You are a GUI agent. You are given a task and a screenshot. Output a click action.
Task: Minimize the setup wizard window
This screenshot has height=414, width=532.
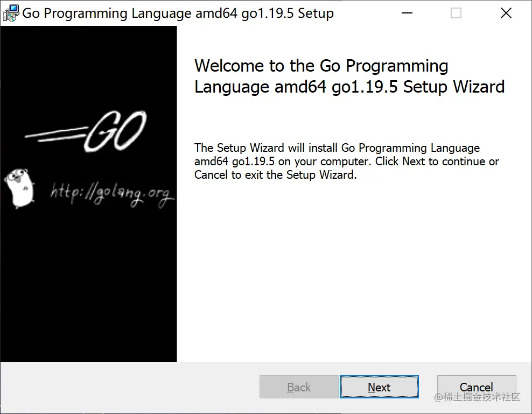coord(407,13)
